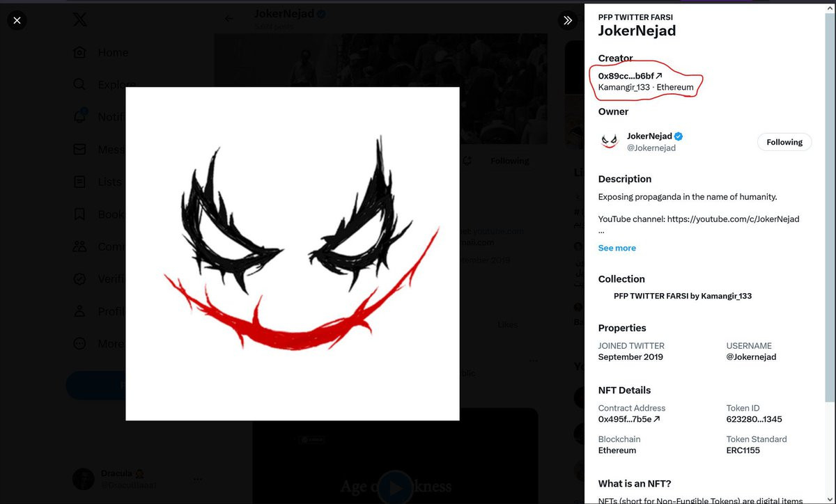The width and height of the screenshot is (836, 504).
Task: Expand description with See more
Action: tap(617, 248)
